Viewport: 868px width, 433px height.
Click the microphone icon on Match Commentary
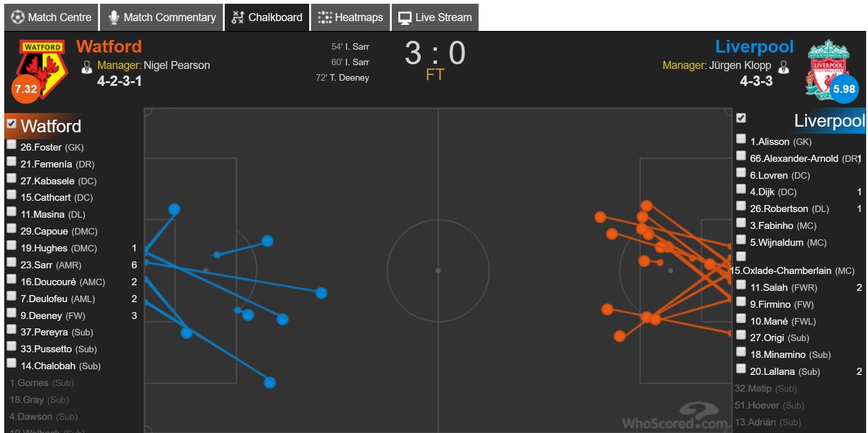[114, 17]
